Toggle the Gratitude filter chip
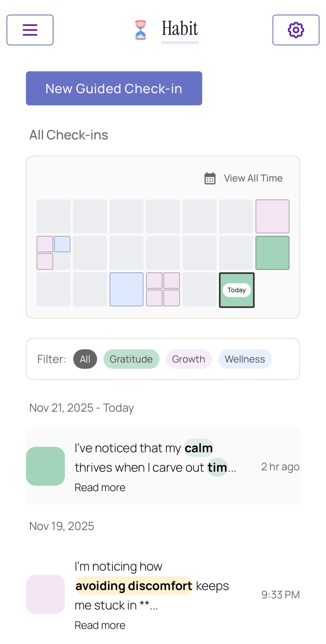This screenshot has height=644, width=326. coord(131,359)
